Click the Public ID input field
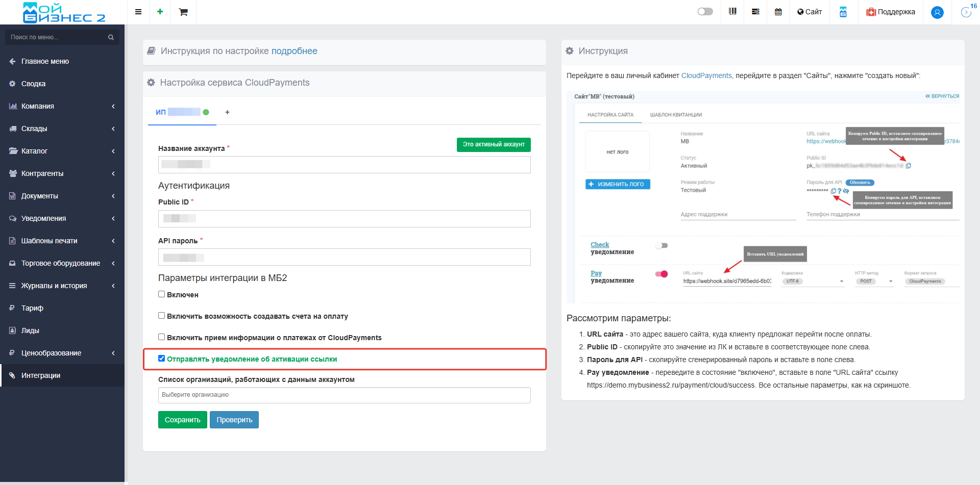This screenshot has height=485, width=980. click(x=344, y=219)
